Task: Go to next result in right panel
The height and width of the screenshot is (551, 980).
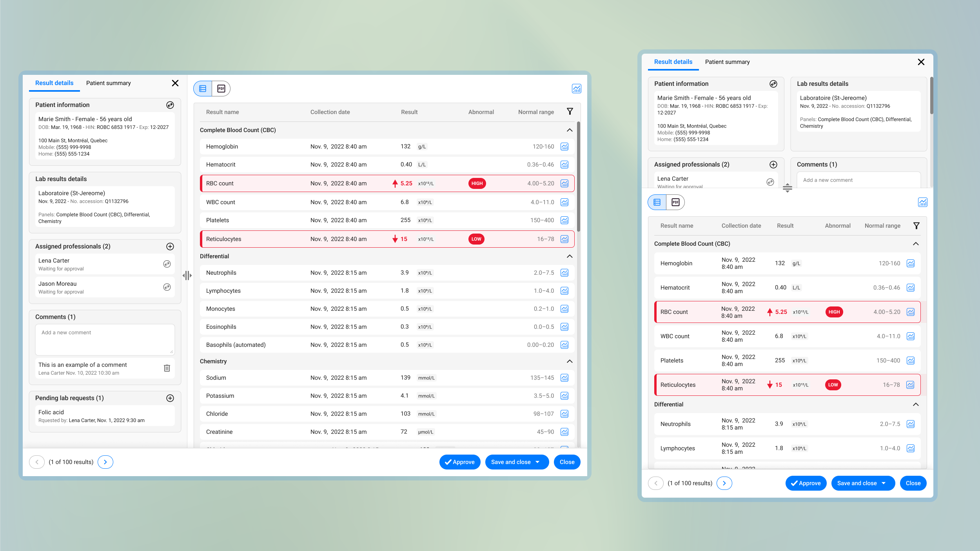Action: tap(724, 483)
